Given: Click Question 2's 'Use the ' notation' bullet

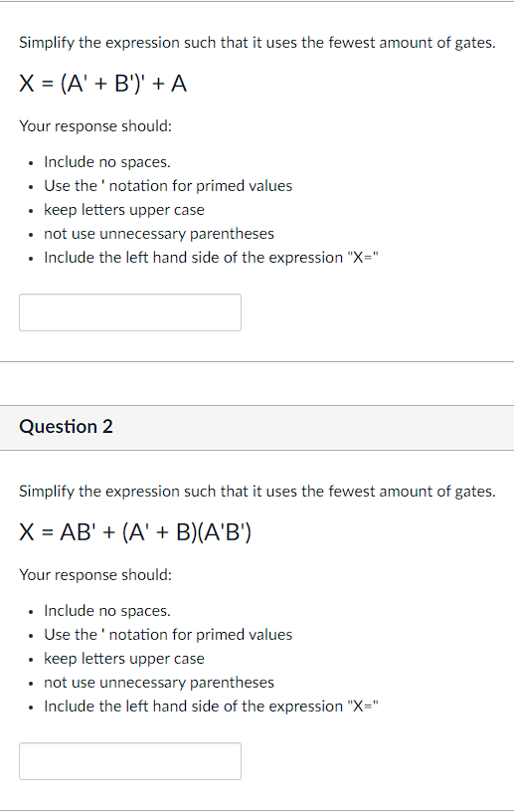Looking at the screenshot, I should click(168, 635).
